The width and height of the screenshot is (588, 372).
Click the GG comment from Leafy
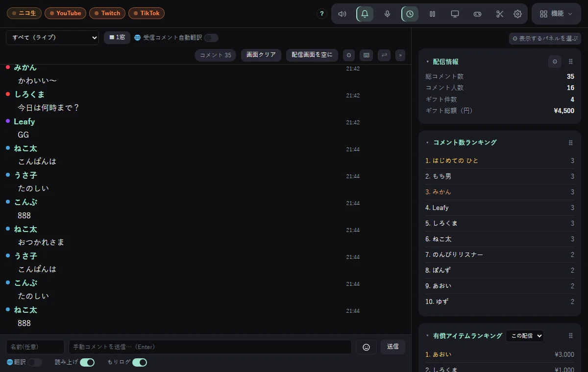(x=24, y=135)
